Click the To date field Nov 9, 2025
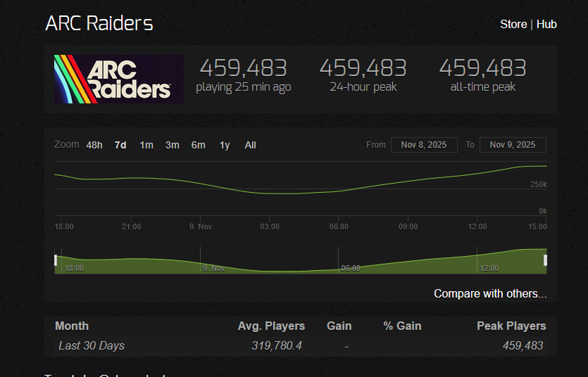This screenshot has width=588, height=377. pyautogui.click(x=513, y=145)
